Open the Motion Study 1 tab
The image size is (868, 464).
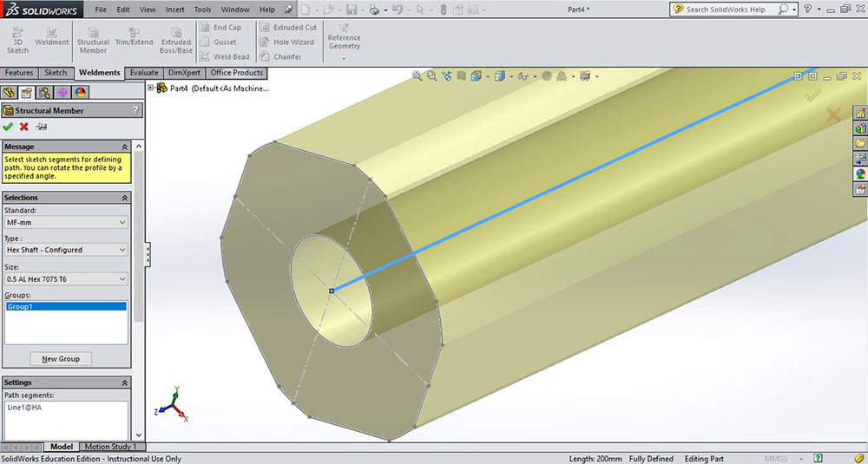110,447
